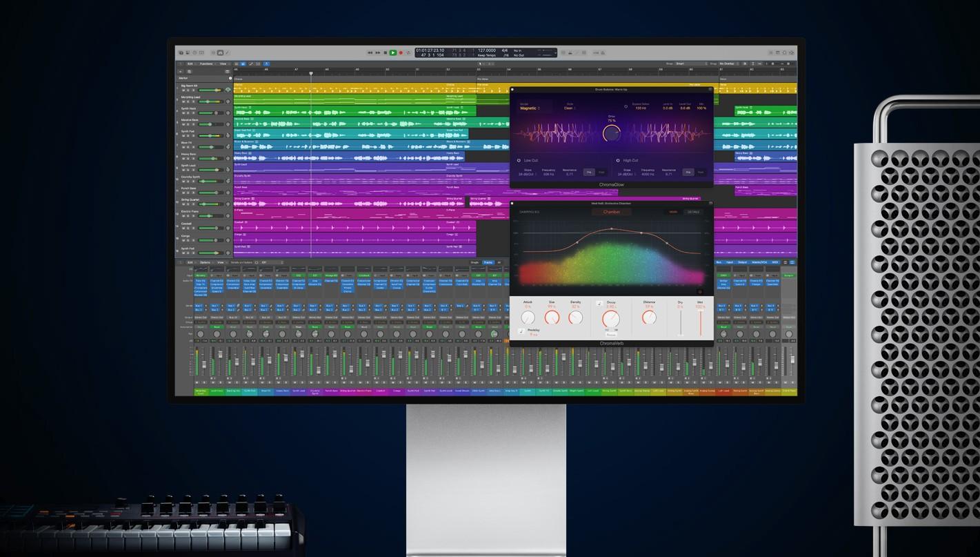Open the High Cut Slope dropdown

627,174
